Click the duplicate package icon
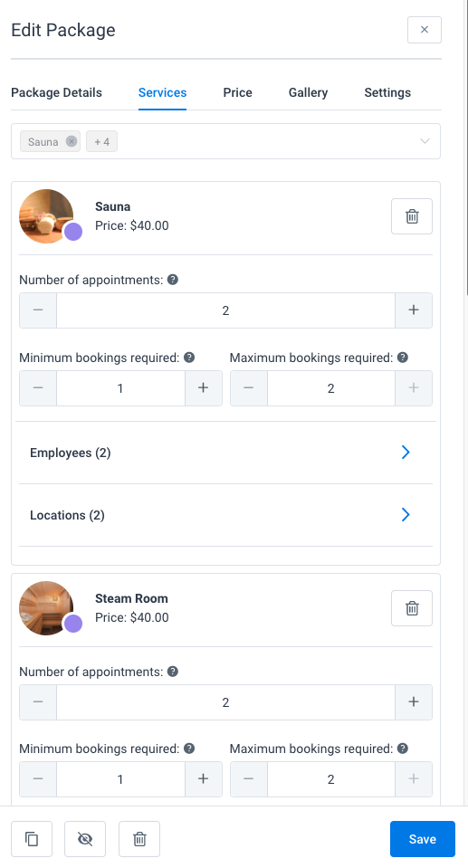The image size is (468, 868). [32, 839]
